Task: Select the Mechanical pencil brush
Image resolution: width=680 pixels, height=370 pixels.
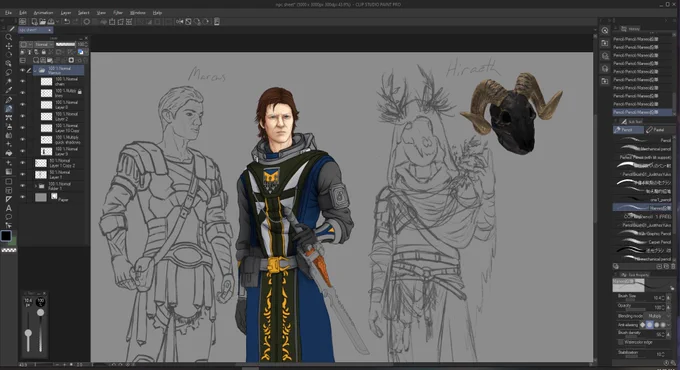Action: tap(643, 149)
